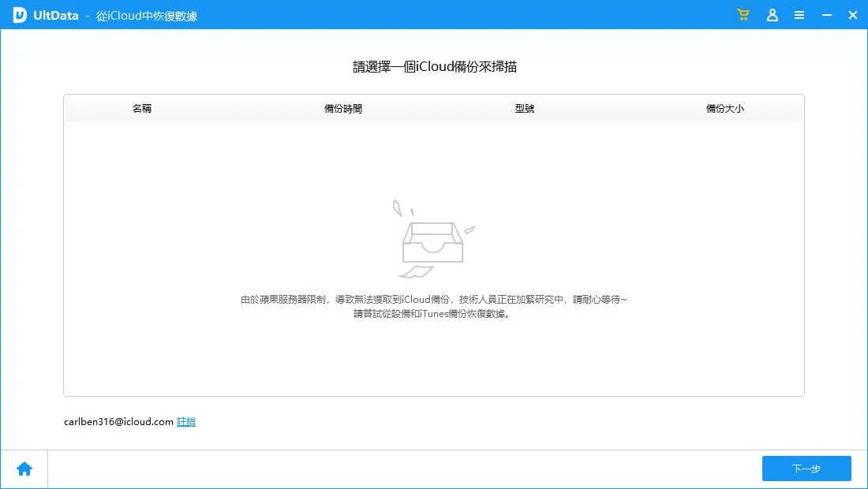
Task: Close the UltData window
Action: pyautogui.click(x=852, y=16)
